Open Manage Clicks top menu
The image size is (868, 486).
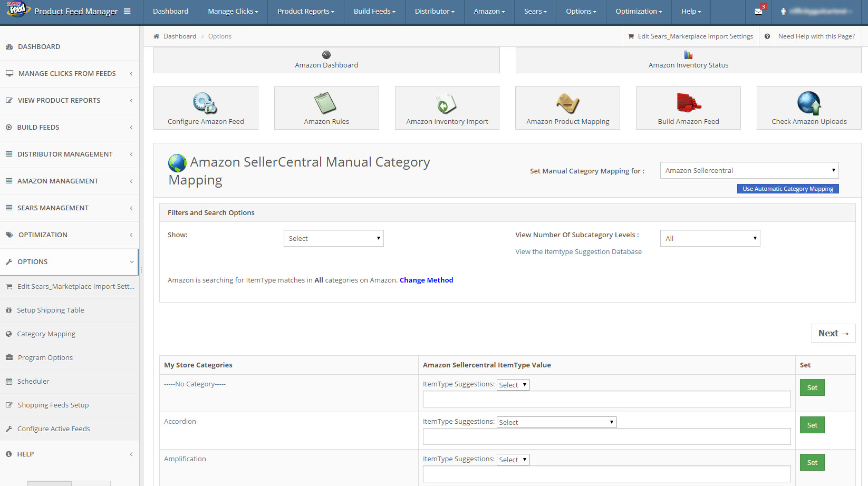click(233, 11)
